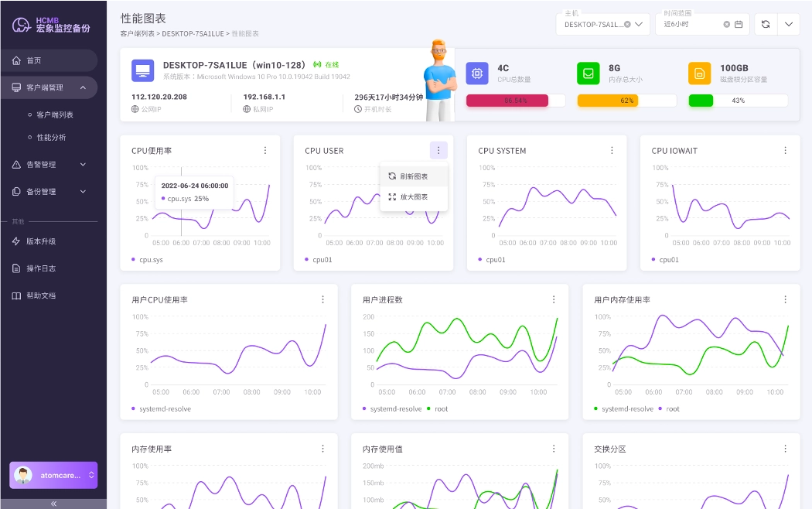Clear the 近6小时 time range with x icon
Image resolution: width=812 pixels, height=509 pixels.
[x=727, y=24]
